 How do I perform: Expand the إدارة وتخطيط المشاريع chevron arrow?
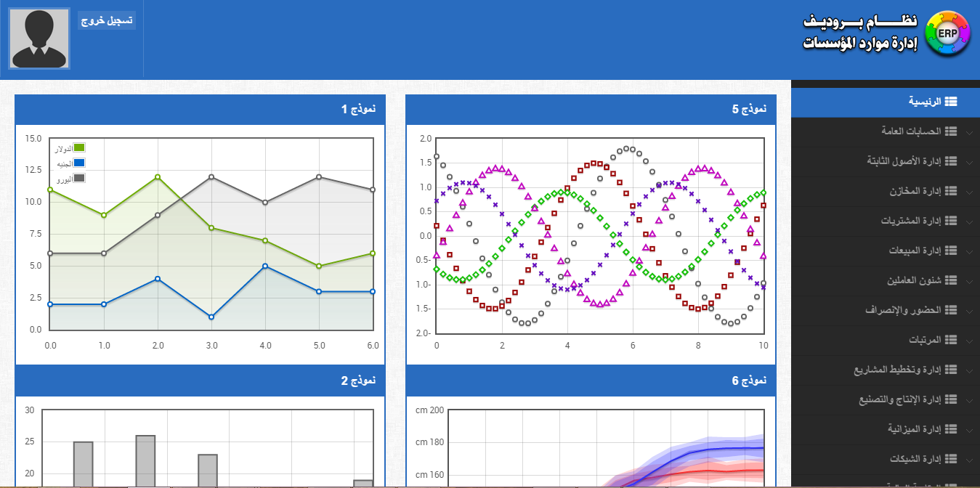coord(971,370)
